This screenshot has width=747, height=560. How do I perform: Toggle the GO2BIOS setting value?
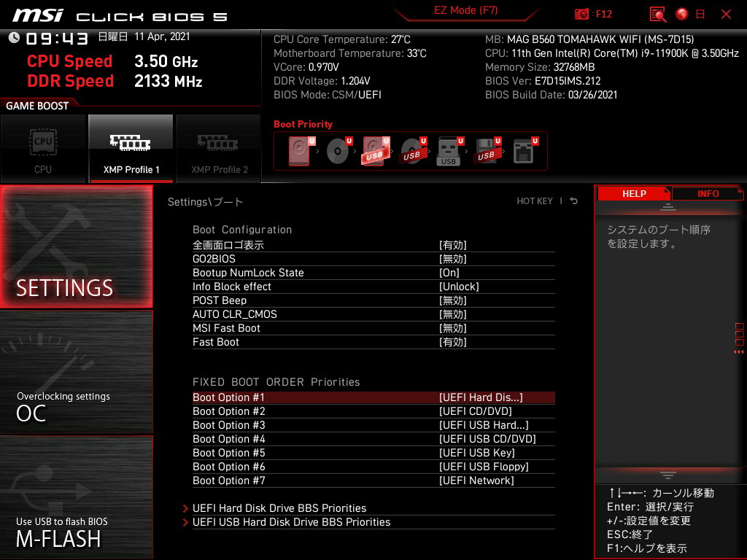click(452, 259)
